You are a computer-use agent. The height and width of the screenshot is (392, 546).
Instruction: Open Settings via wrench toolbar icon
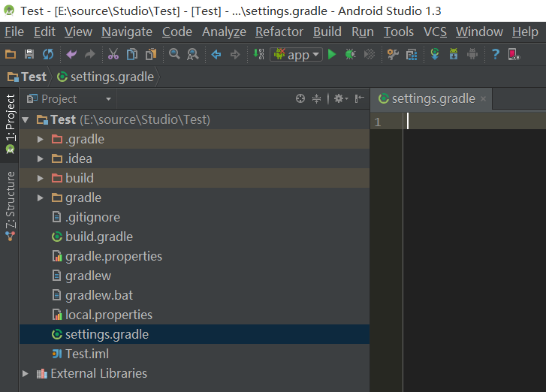(x=393, y=54)
